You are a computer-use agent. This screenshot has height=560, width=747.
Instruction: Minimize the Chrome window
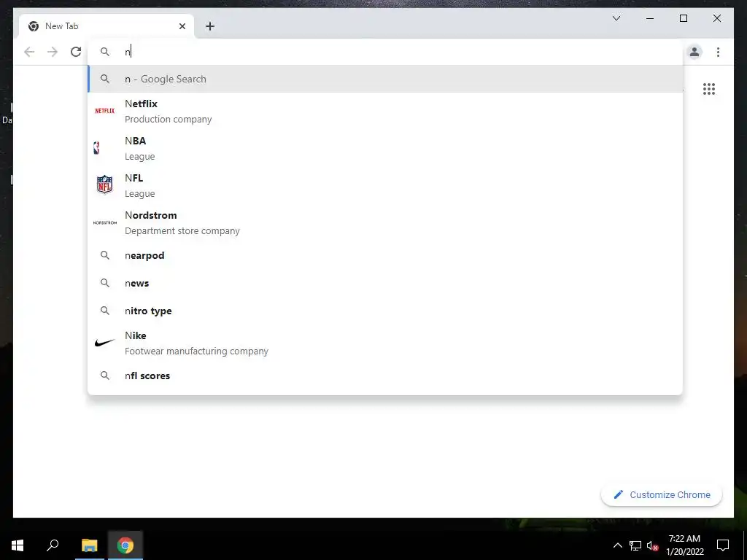[x=650, y=18]
